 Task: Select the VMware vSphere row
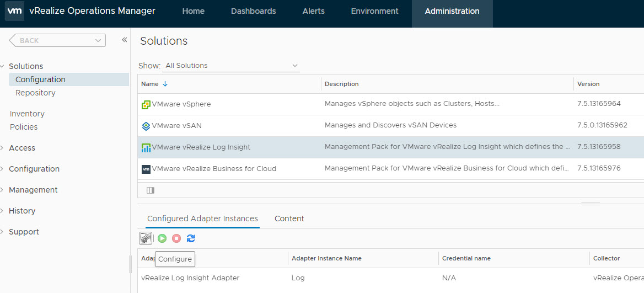point(390,104)
